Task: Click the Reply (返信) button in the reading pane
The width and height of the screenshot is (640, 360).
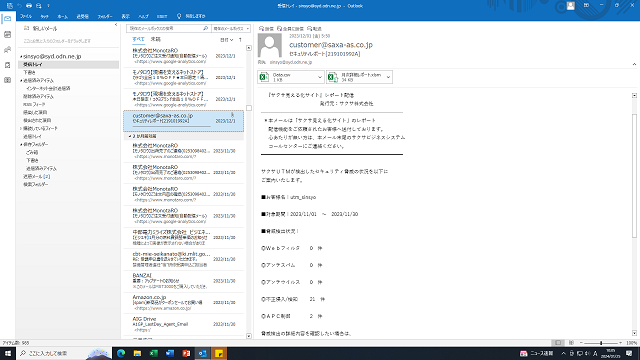Action: click(x=266, y=29)
